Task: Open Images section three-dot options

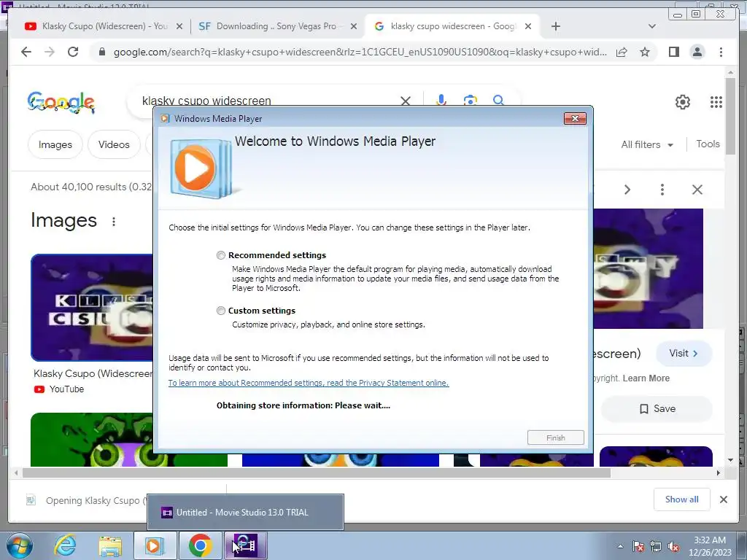Action: (113, 222)
